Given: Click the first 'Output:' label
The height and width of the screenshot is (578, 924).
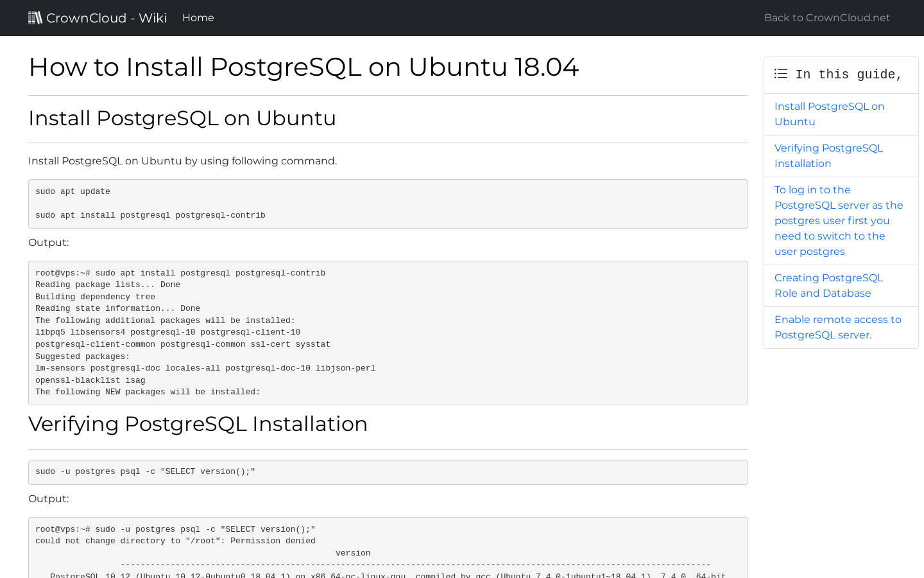Looking at the screenshot, I should [x=49, y=242].
